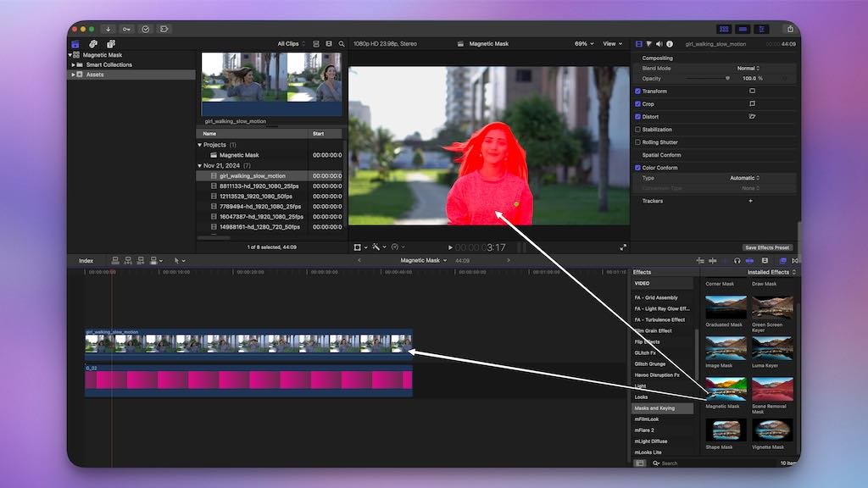Uncheck the Distort checkbox
Screen dimensions: 868x488
637,116
